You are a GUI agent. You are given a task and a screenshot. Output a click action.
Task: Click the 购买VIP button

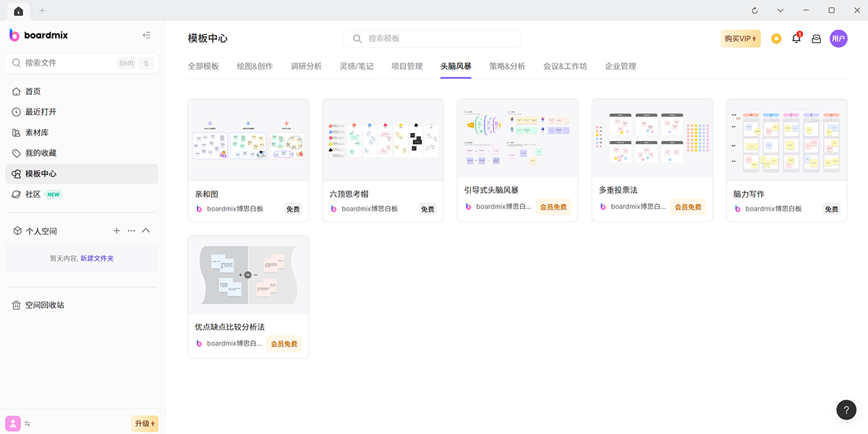pyautogui.click(x=740, y=38)
